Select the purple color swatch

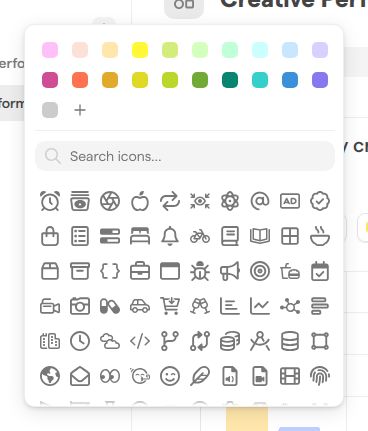point(320,80)
